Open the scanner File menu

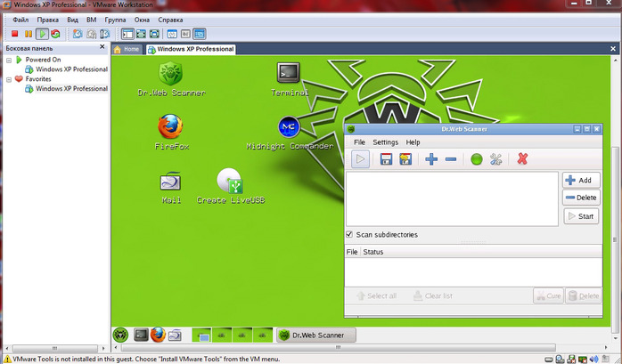359,142
